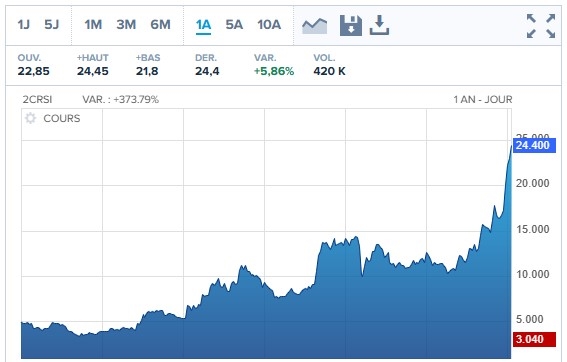Open COURS settings gear icon
Screen dimensions: 567x362
pos(30,118)
